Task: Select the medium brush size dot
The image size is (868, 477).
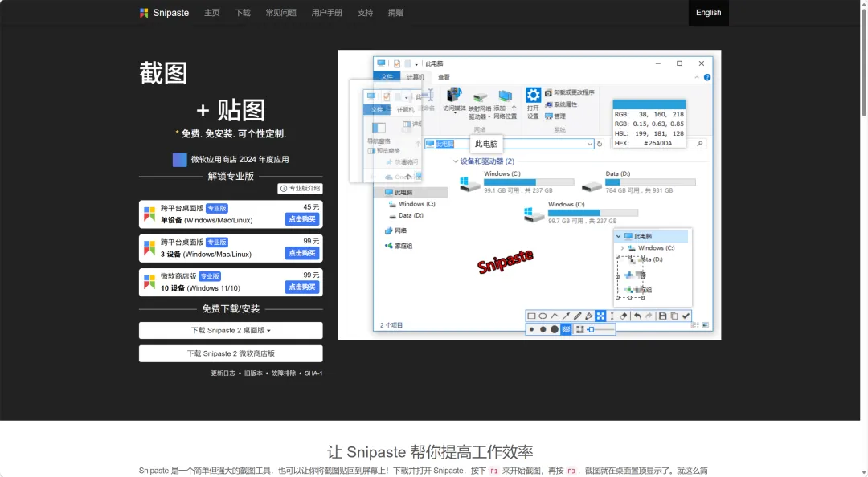Action: [543, 330]
